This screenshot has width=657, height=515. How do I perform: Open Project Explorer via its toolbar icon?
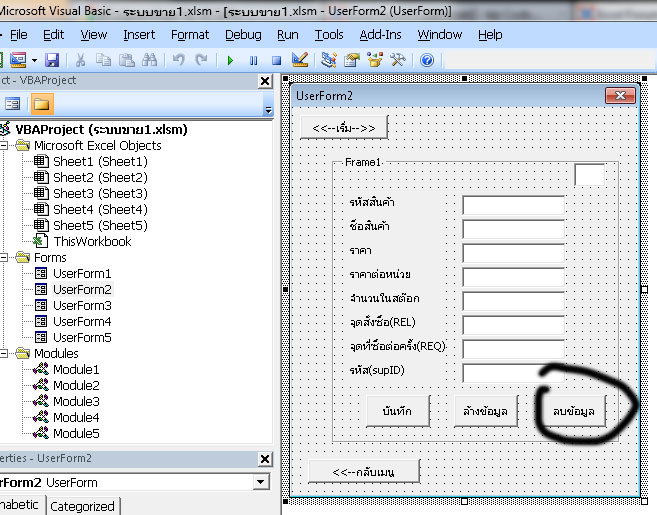(x=330, y=60)
